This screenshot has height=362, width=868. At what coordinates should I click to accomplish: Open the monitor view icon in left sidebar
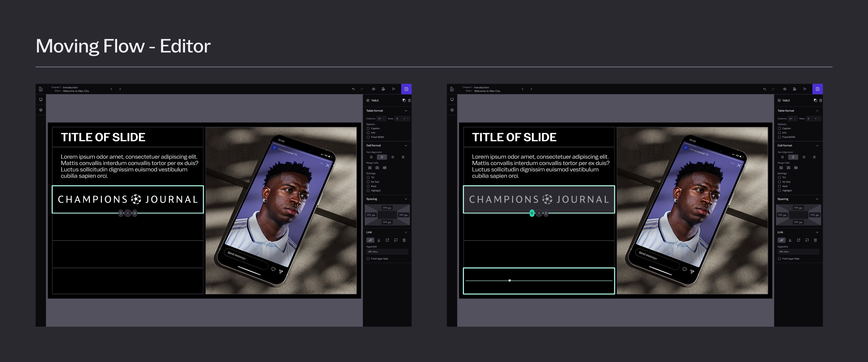[x=41, y=100]
